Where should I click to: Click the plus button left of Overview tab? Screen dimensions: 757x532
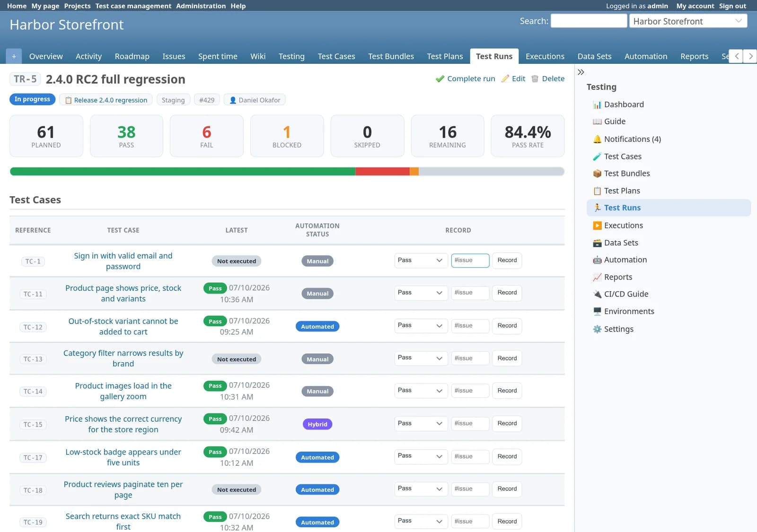[x=14, y=56]
